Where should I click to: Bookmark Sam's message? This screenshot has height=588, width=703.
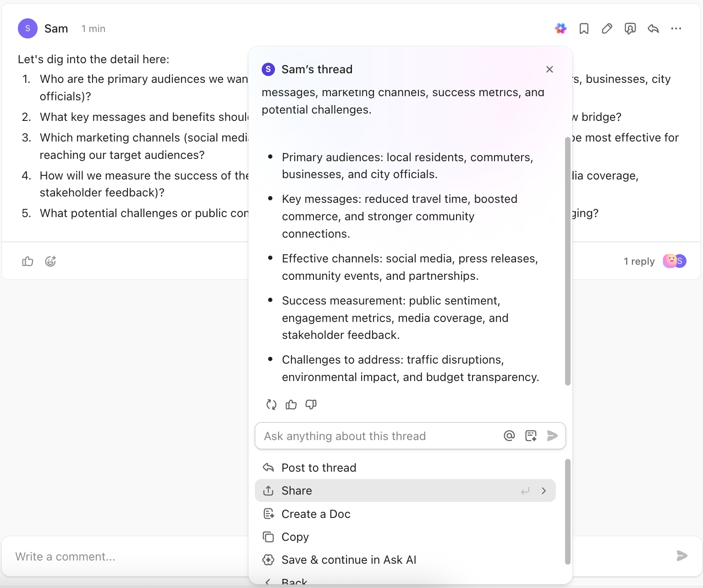point(583,28)
